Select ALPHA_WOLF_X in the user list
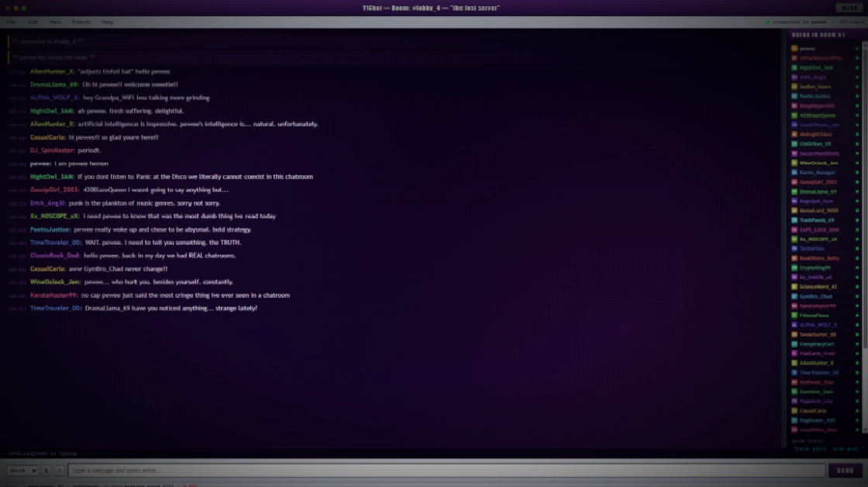 click(x=825, y=325)
